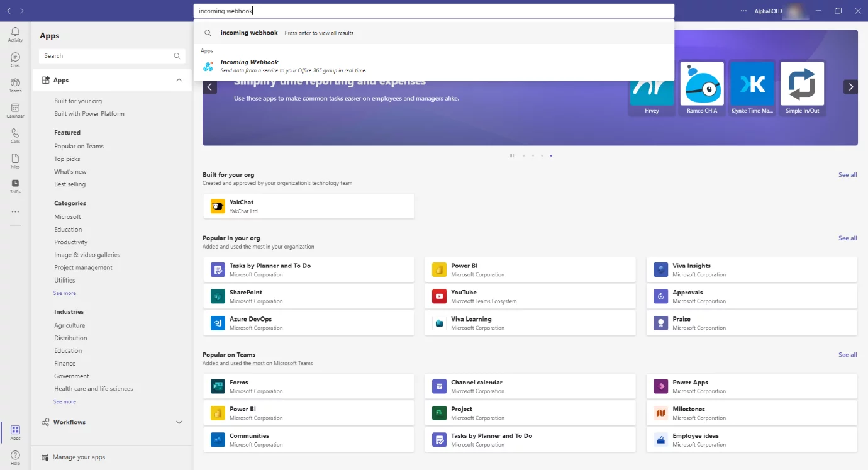
Task: Select Health care and life sciences
Action: pyautogui.click(x=94, y=389)
